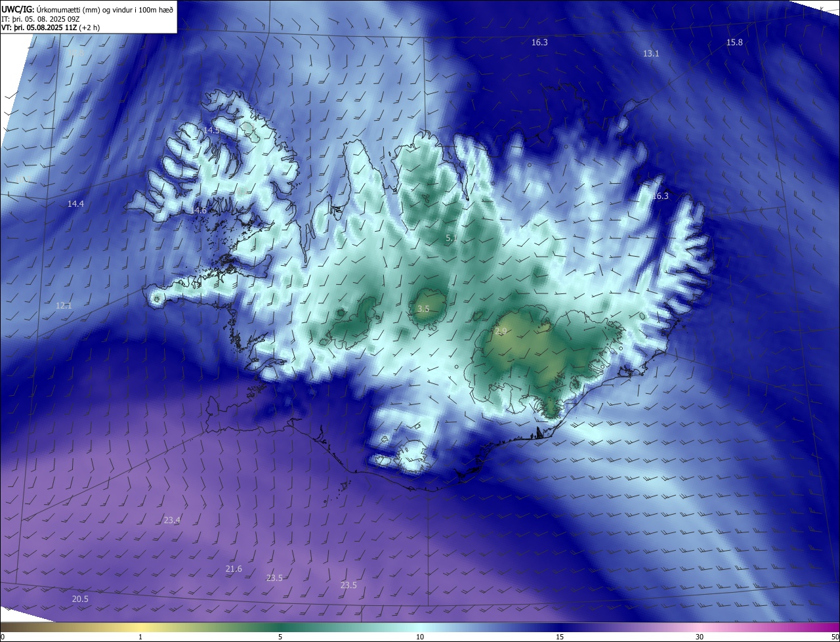Click the title 'Úrkomumætti (mm) og vindur í 100m hæð'

(105, 9)
